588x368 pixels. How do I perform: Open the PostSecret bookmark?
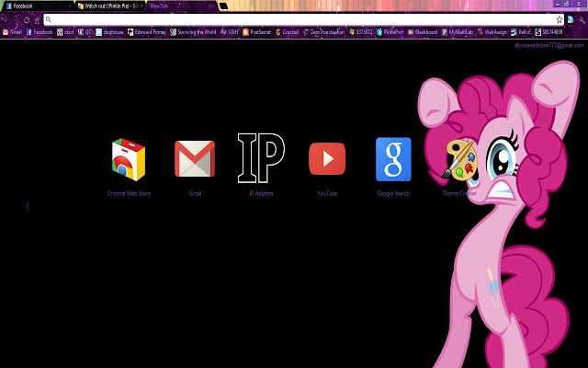256,32
